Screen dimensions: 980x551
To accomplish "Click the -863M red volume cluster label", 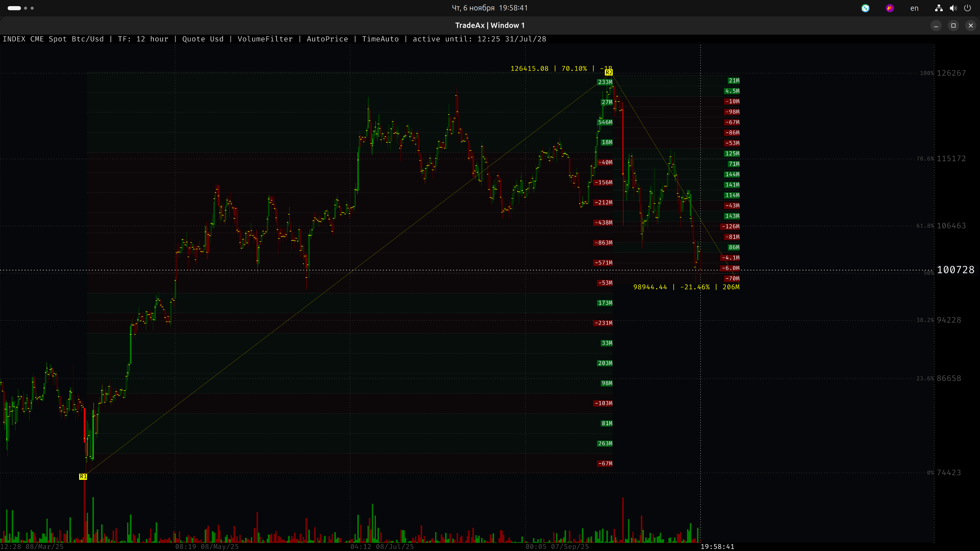I will (x=603, y=243).
